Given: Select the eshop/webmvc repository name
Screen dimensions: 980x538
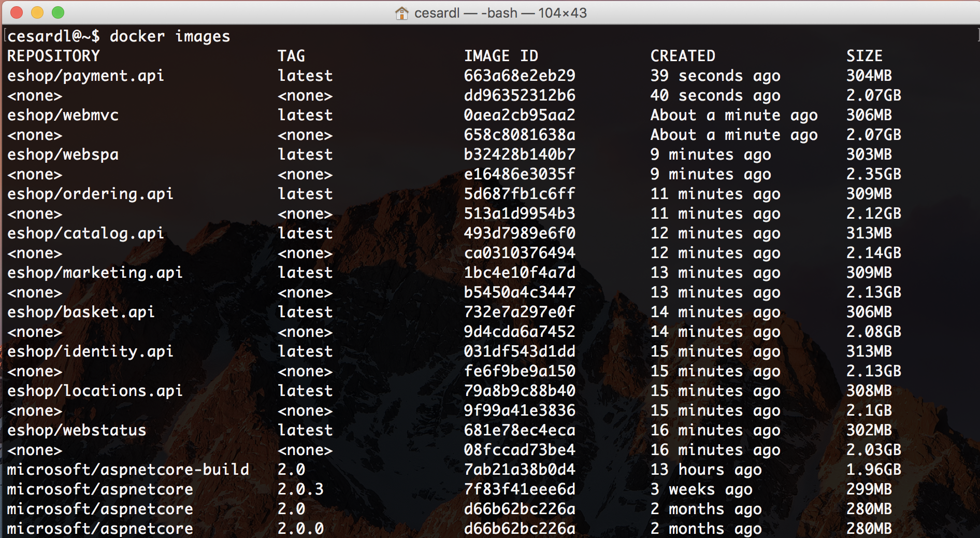Looking at the screenshot, I should [63, 115].
